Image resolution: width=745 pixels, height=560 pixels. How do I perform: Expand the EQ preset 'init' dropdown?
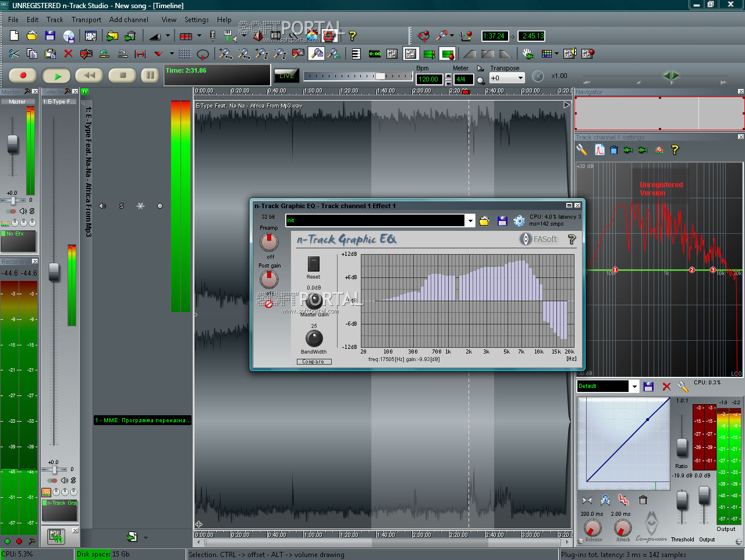(x=470, y=221)
